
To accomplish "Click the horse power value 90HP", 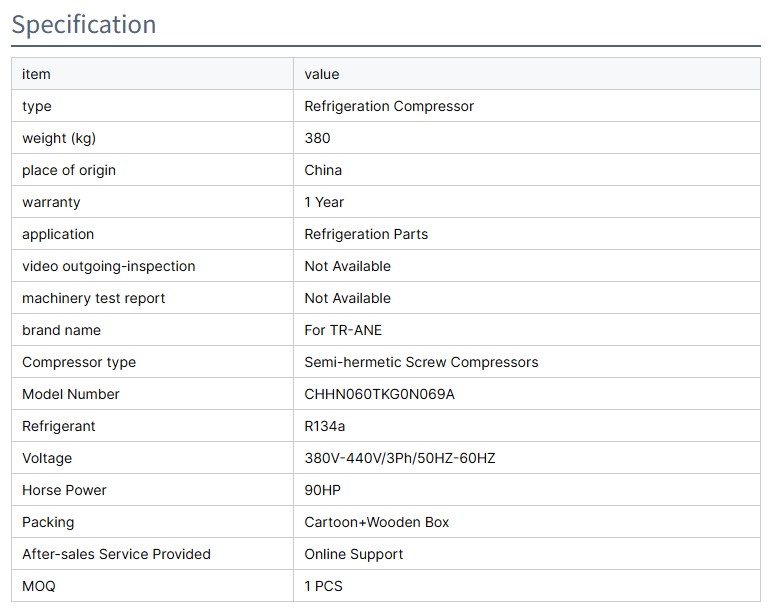I will [x=325, y=490].
